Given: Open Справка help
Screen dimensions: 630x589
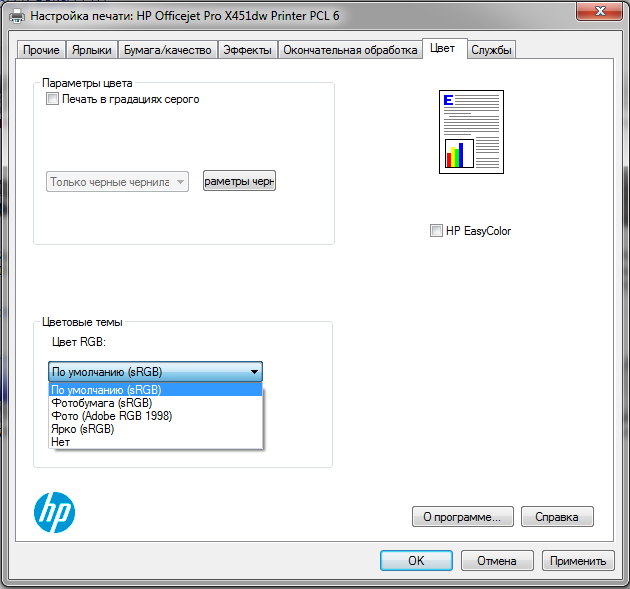Looking at the screenshot, I should pyautogui.click(x=557, y=516).
